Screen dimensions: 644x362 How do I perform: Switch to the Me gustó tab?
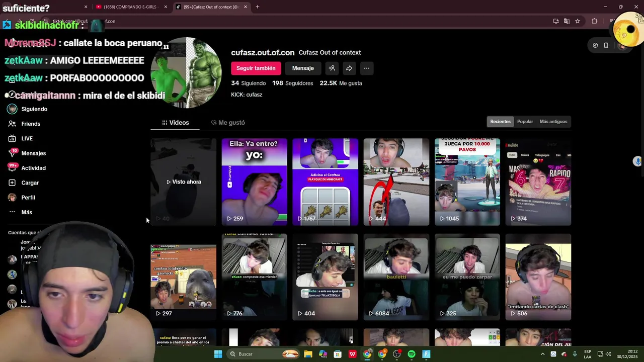point(228,123)
